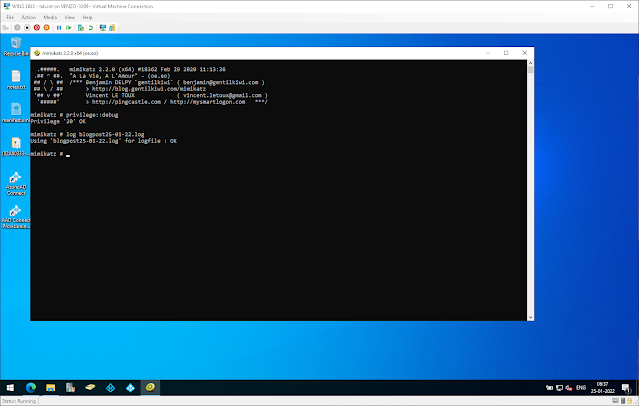639x406 pixels.
Task: Click the mimikatz icon in its title bar
Action: click(37, 53)
